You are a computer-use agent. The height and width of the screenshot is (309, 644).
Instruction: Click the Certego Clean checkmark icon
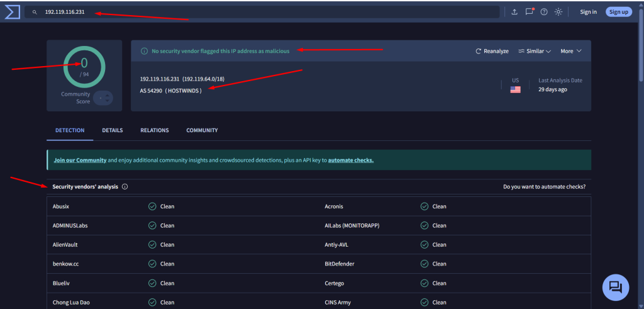425,283
